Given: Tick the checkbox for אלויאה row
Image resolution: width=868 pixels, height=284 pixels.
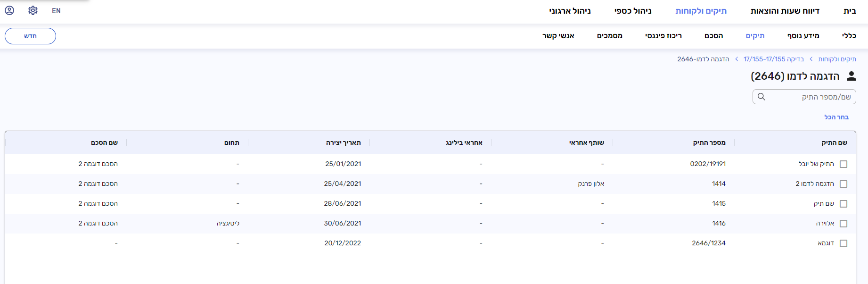Looking at the screenshot, I should coord(843,224).
